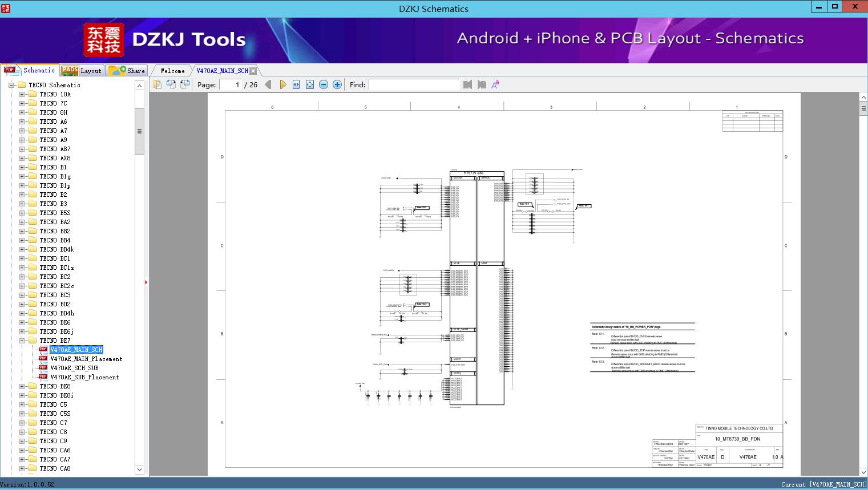Expand the TECNO A6 folder
Viewport: 868px width, 490px height.
(x=22, y=122)
